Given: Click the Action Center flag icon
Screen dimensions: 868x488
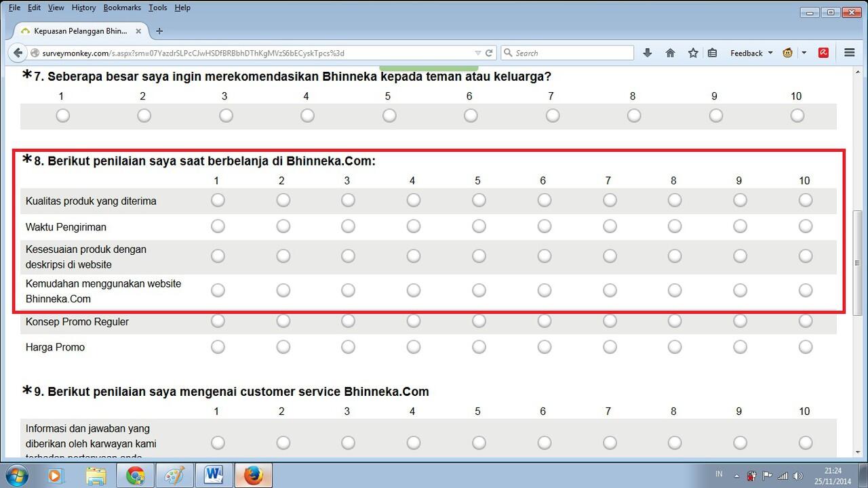Looking at the screenshot, I should (x=768, y=476).
